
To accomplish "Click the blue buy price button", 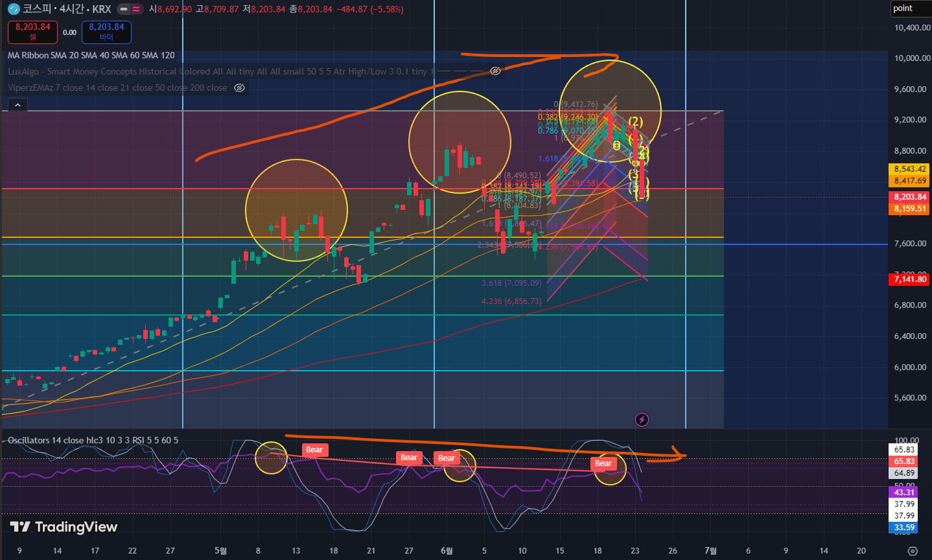I will point(106,32).
